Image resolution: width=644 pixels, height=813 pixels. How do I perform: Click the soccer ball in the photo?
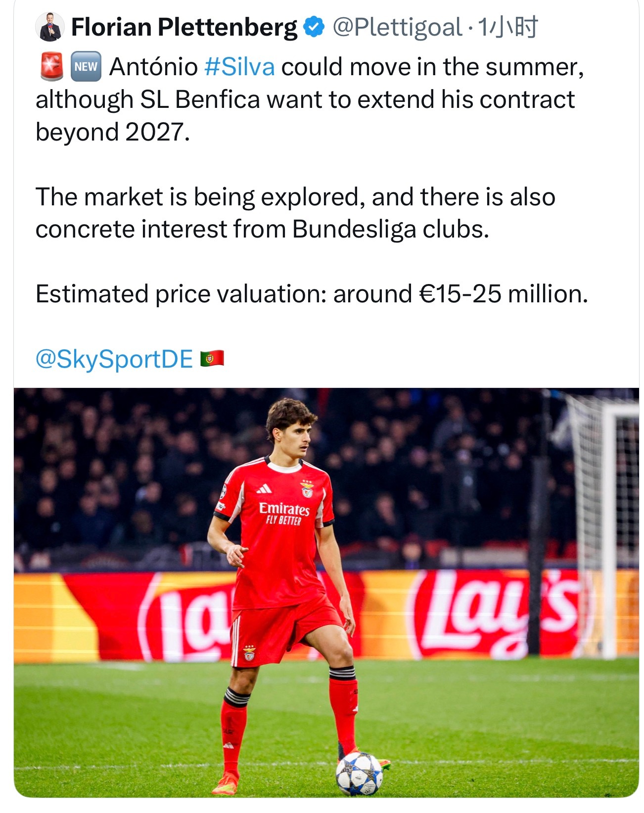(x=359, y=773)
